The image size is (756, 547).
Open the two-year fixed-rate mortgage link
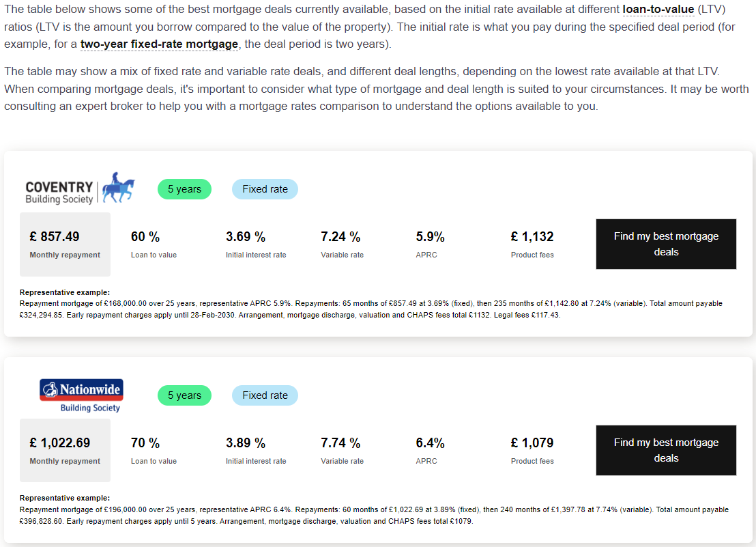coord(159,44)
